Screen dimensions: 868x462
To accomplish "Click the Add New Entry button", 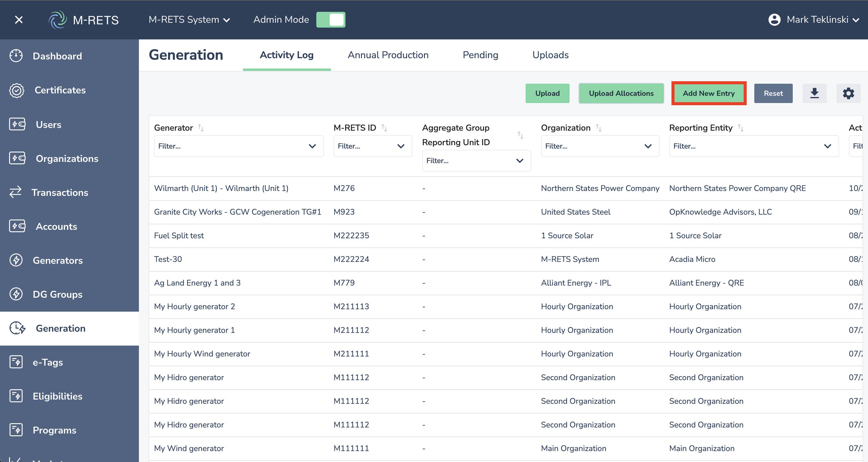I will [708, 93].
